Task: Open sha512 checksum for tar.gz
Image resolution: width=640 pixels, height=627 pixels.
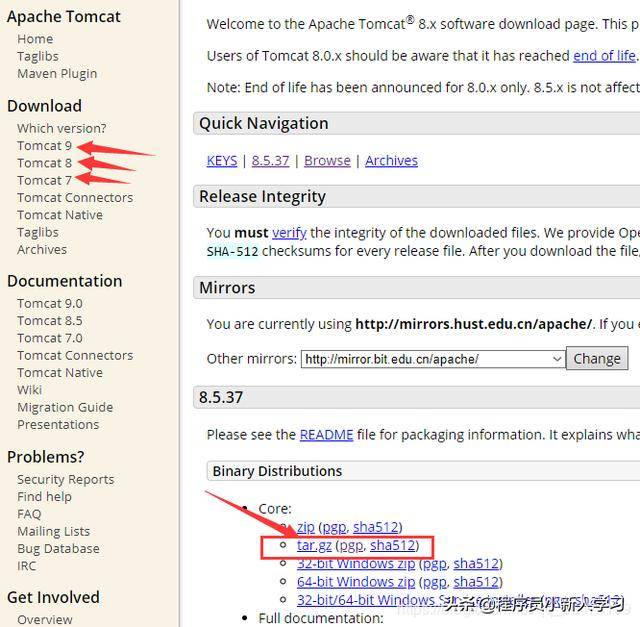Action: [392, 546]
